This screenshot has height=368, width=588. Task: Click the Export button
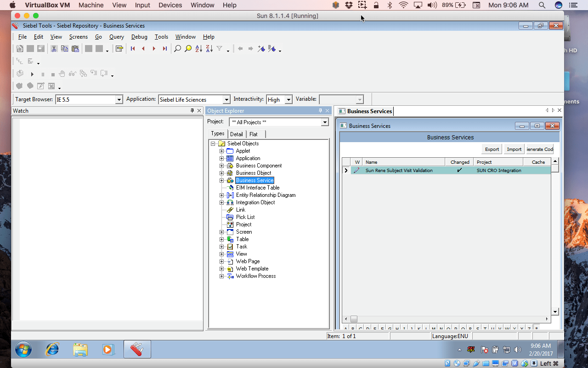[492, 149]
